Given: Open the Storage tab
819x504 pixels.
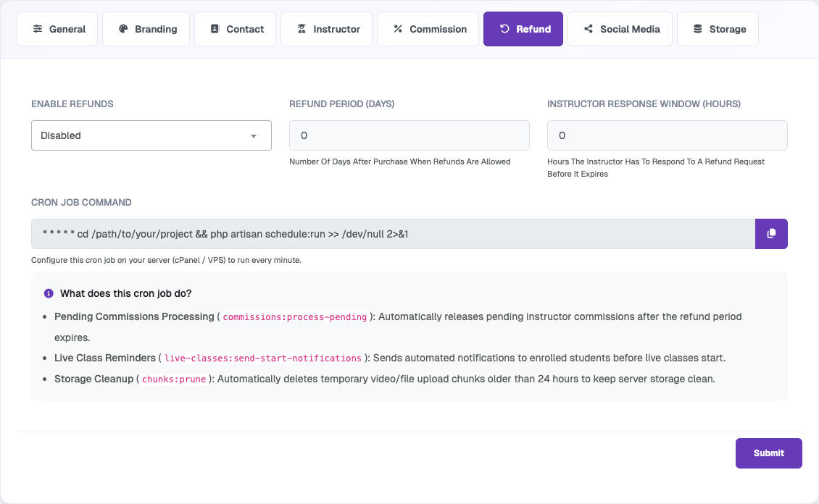Looking at the screenshot, I should click(718, 29).
